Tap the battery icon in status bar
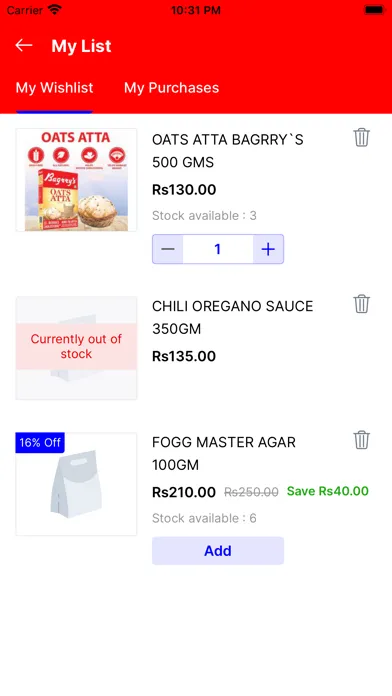392x696 pixels. pyautogui.click(x=375, y=10)
